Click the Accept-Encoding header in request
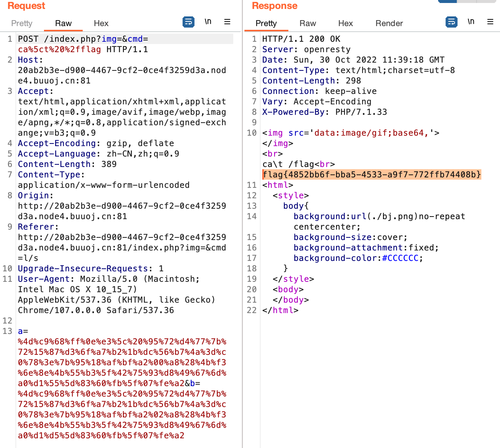The height and width of the screenshot is (448, 500). 96,143
